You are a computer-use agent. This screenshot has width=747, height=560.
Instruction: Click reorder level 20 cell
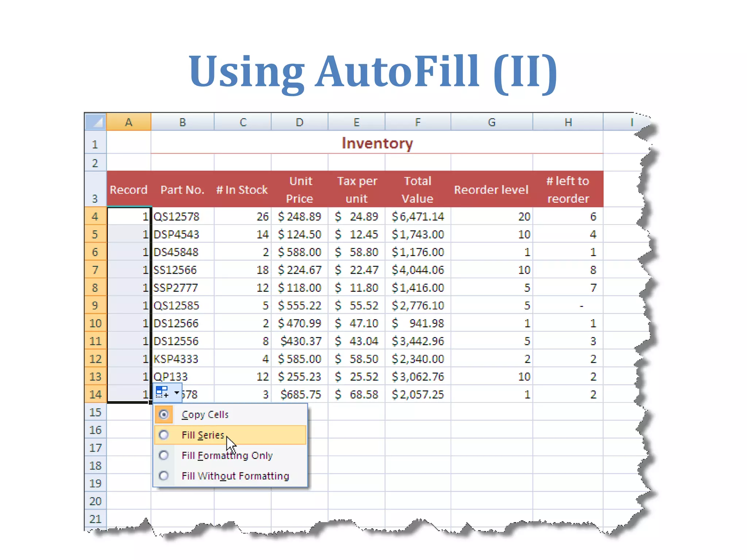492,216
